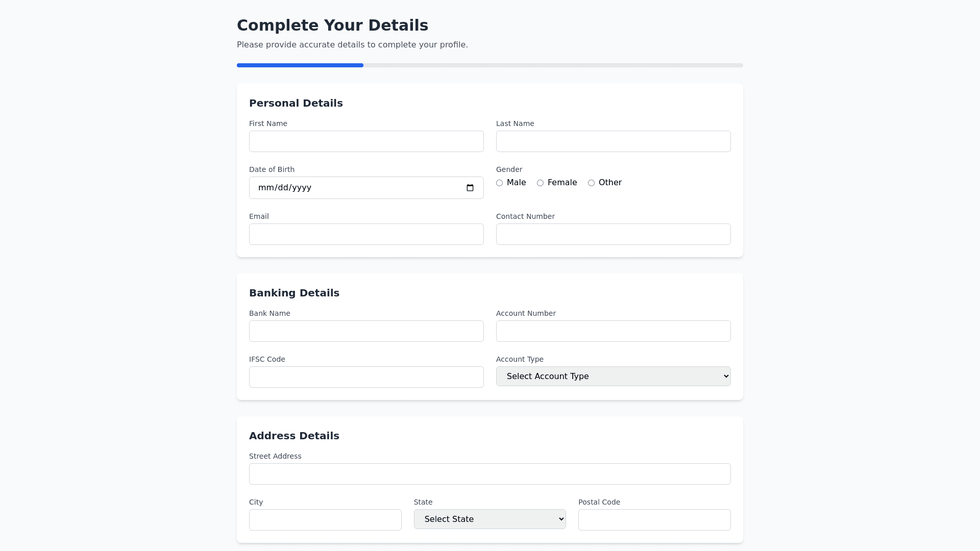The image size is (980, 551).
Task: Open the Account Type dropdown
Action: (x=613, y=377)
